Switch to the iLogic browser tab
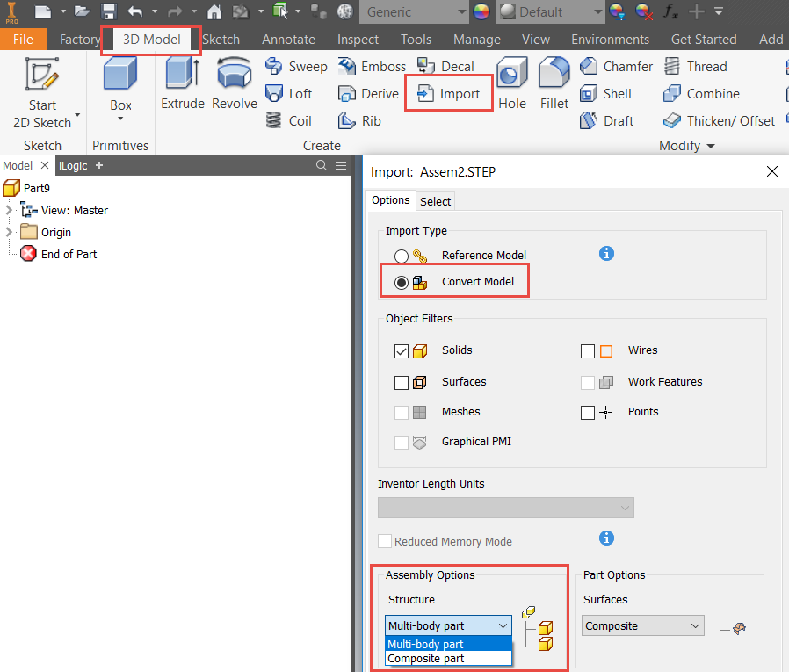789x672 pixels. pos(73,165)
